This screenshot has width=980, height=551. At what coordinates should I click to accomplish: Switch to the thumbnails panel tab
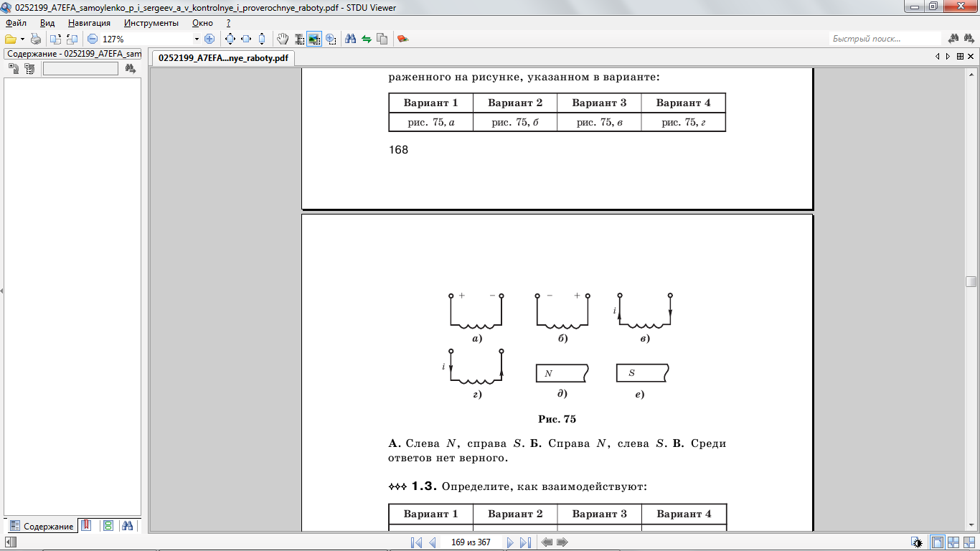pos(108,525)
